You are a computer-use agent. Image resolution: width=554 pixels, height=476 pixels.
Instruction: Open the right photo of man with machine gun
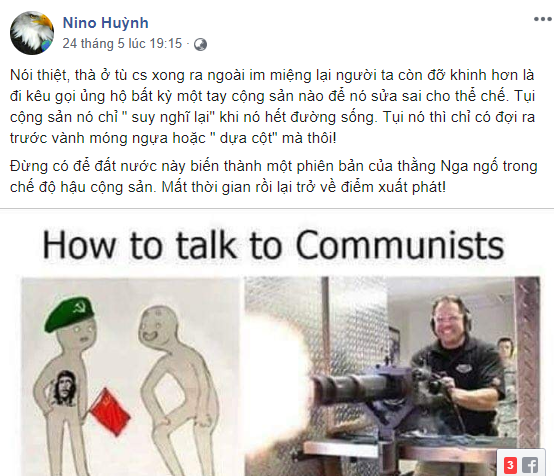pyautogui.click(x=393, y=377)
